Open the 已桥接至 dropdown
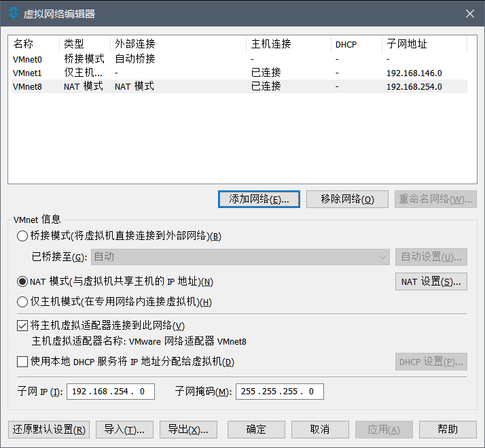This screenshot has width=485, height=448. click(x=240, y=257)
